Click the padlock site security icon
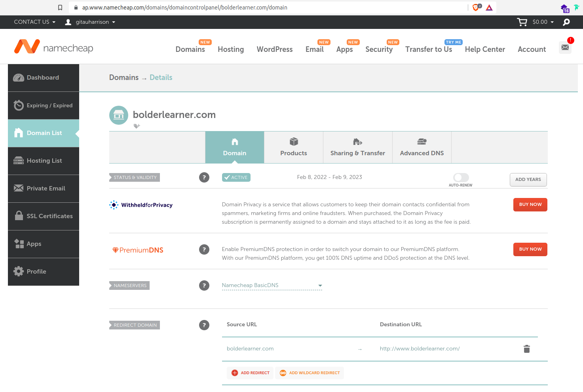583x392 pixels. pyautogui.click(x=76, y=8)
